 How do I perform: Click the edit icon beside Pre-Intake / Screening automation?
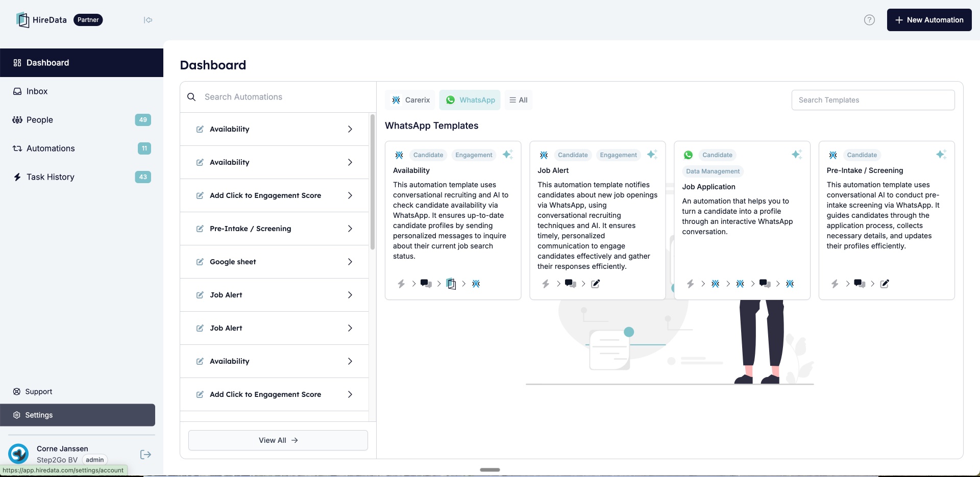[200, 229]
